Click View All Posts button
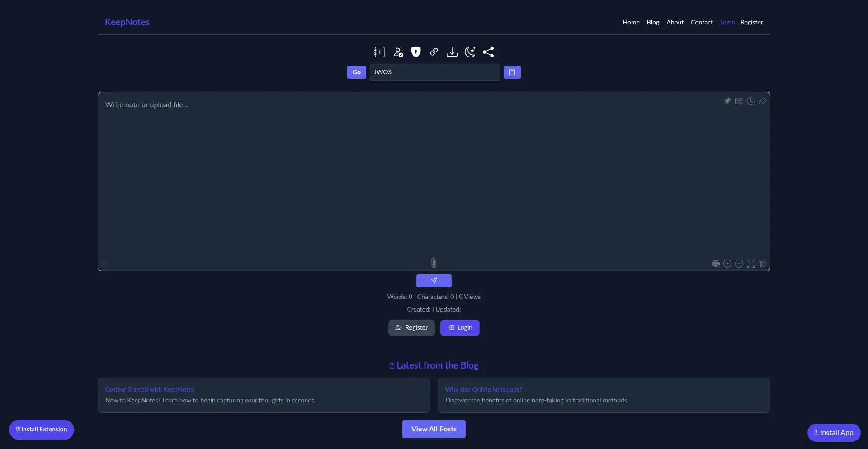The height and width of the screenshot is (449, 868). point(434,429)
